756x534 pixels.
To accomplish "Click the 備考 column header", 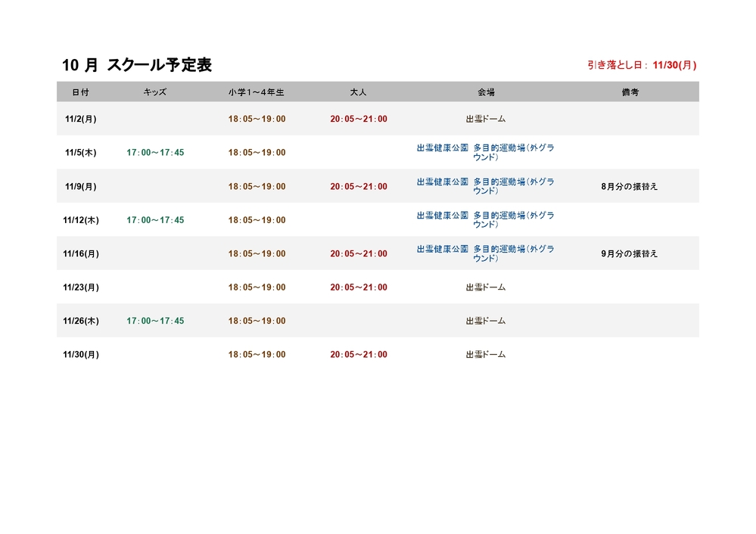I will pyautogui.click(x=630, y=92).
